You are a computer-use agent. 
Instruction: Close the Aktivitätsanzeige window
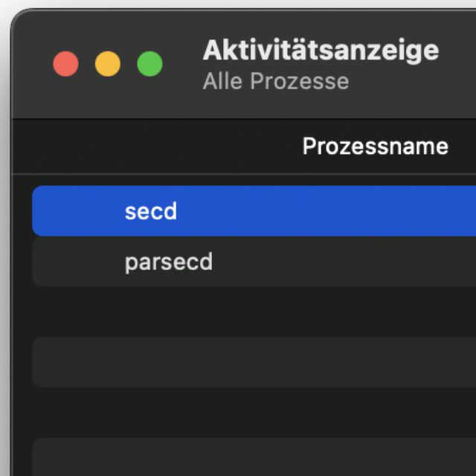pyautogui.click(x=65, y=64)
